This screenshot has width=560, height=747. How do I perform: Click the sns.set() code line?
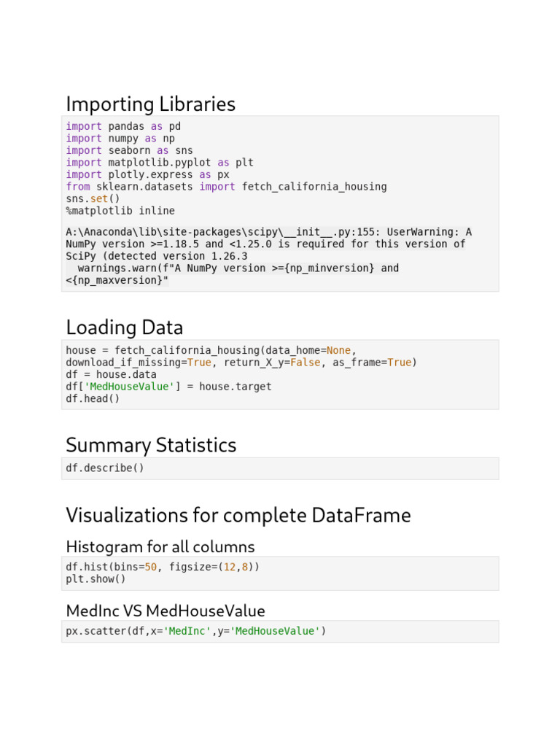click(x=93, y=198)
